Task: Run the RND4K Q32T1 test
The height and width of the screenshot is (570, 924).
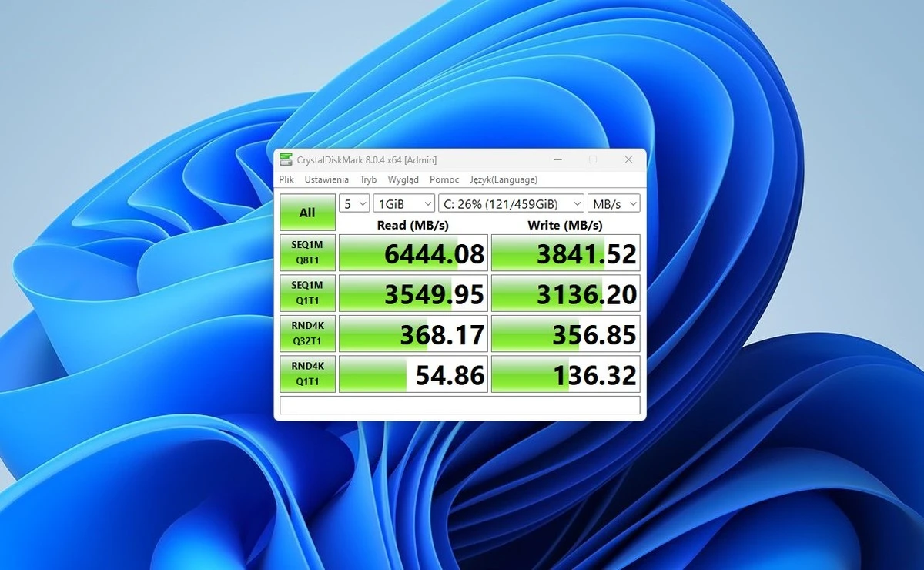Action: point(307,333)
